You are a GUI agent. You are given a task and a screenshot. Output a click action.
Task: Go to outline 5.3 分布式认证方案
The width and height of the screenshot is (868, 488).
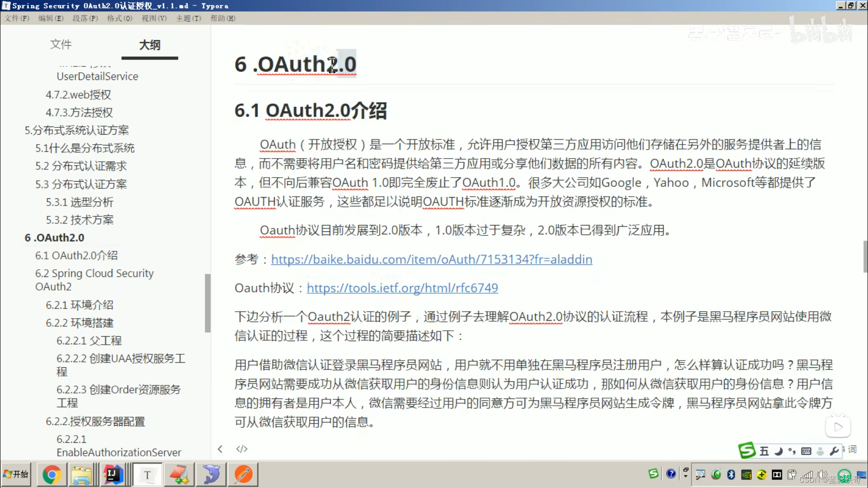pos(81,184)
